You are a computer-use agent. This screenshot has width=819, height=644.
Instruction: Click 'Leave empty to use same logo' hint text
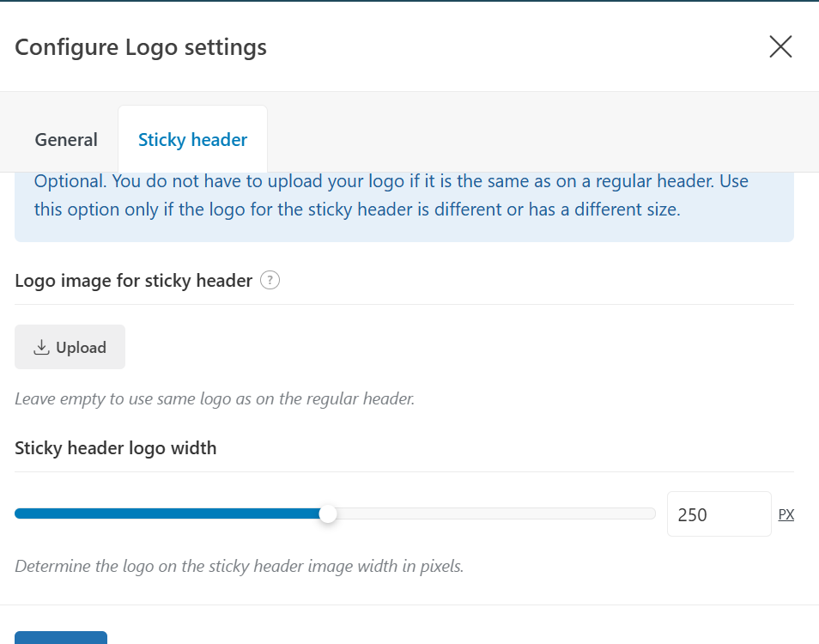pyautogui.click(x=215, y=399)
